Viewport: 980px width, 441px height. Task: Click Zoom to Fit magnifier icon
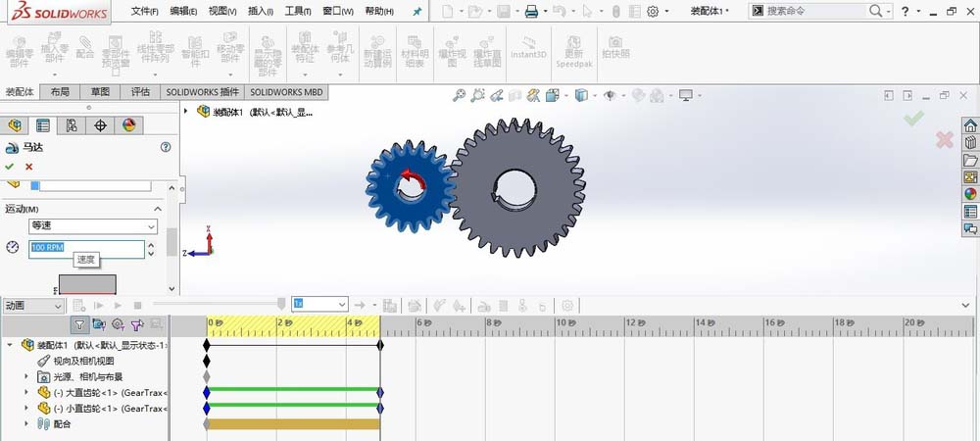point(460,96)
